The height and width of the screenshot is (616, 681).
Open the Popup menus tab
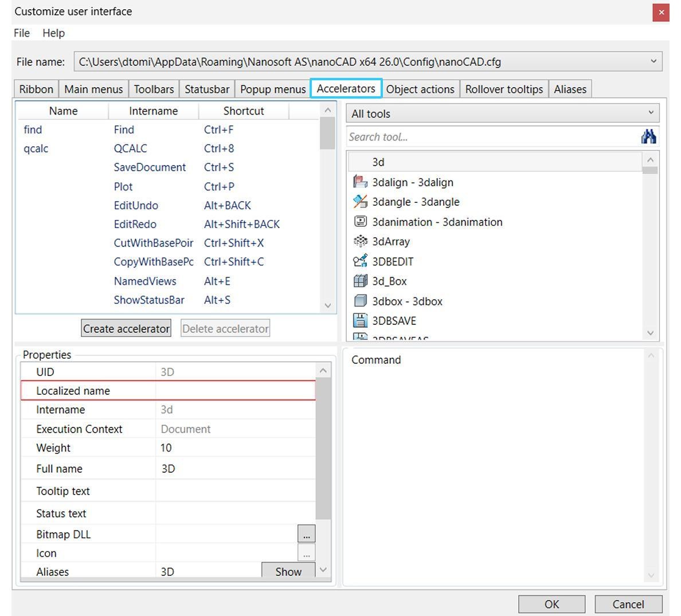[273, 89]
